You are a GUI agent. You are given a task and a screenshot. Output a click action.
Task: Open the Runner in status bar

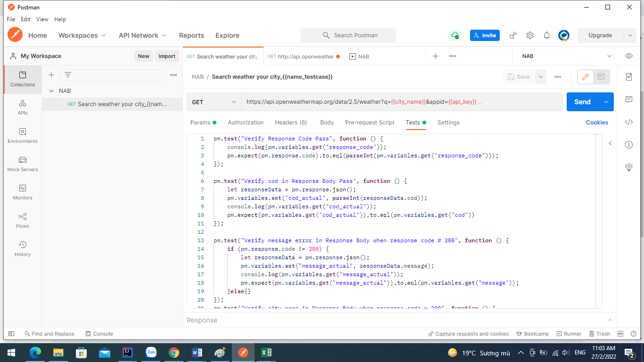click(x=569, y=334)
